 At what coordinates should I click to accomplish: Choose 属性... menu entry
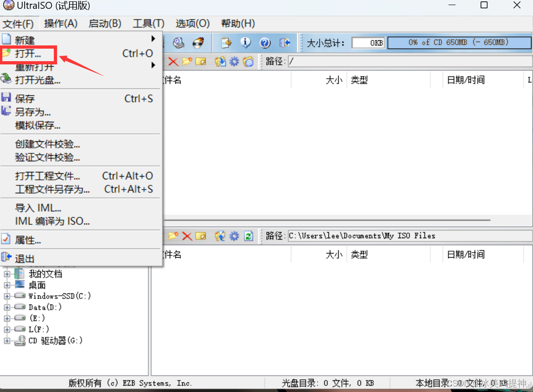point(81,240)
